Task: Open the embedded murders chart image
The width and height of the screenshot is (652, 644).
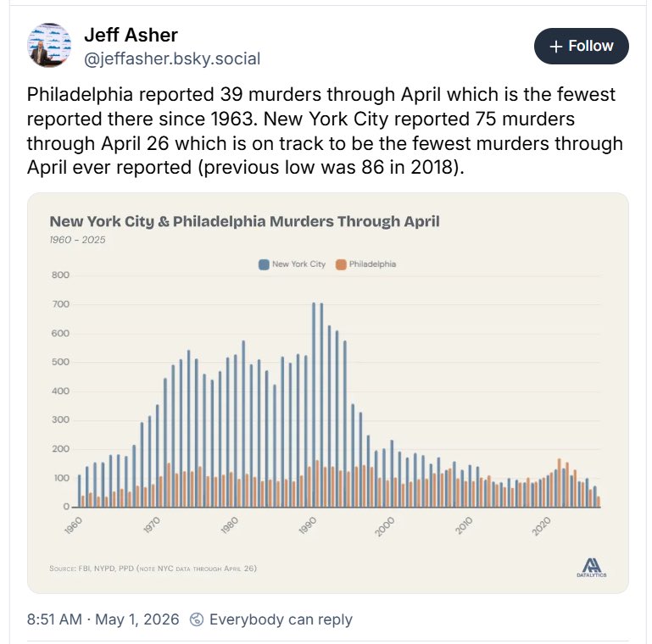Action: point(327,393)
